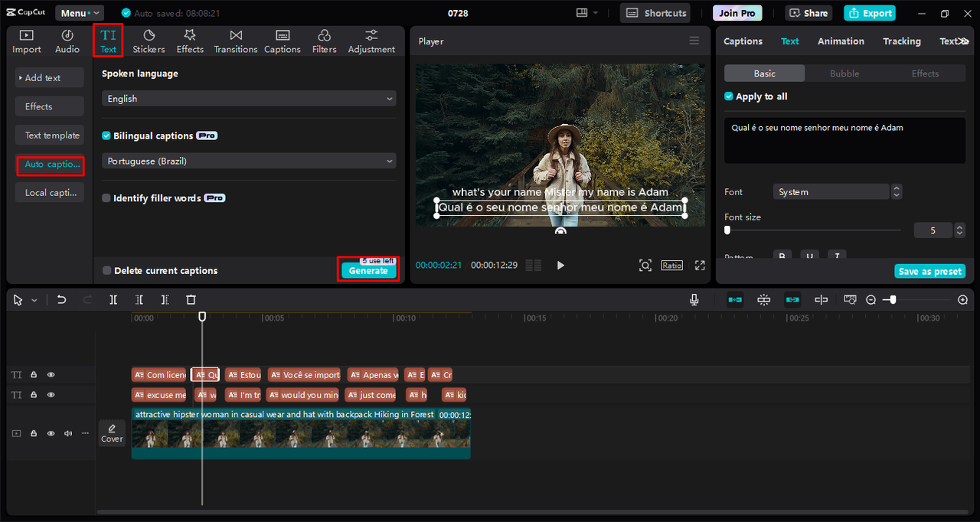980x522 pixels.
Task: Open the Filters tab
Action: tap(324, 41)
